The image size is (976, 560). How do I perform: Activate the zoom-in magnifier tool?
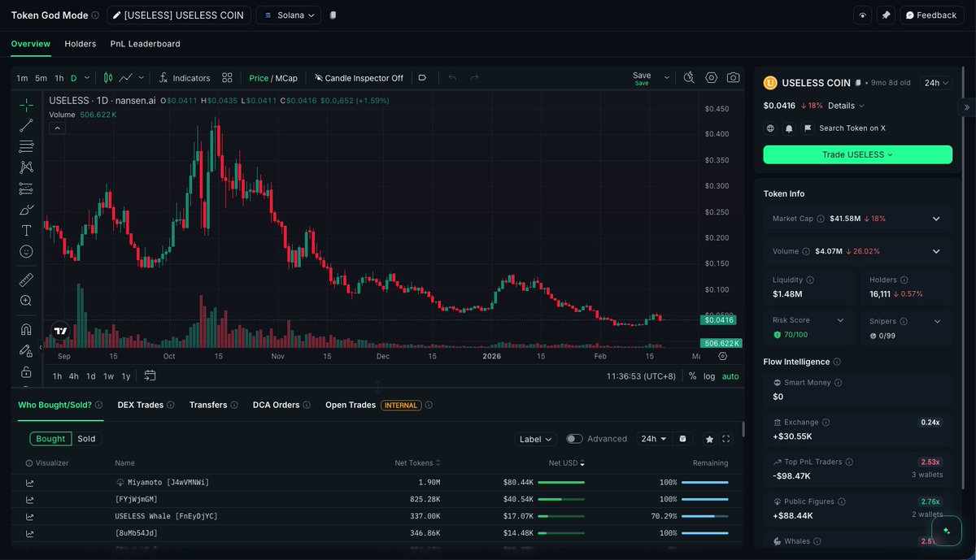26,301
